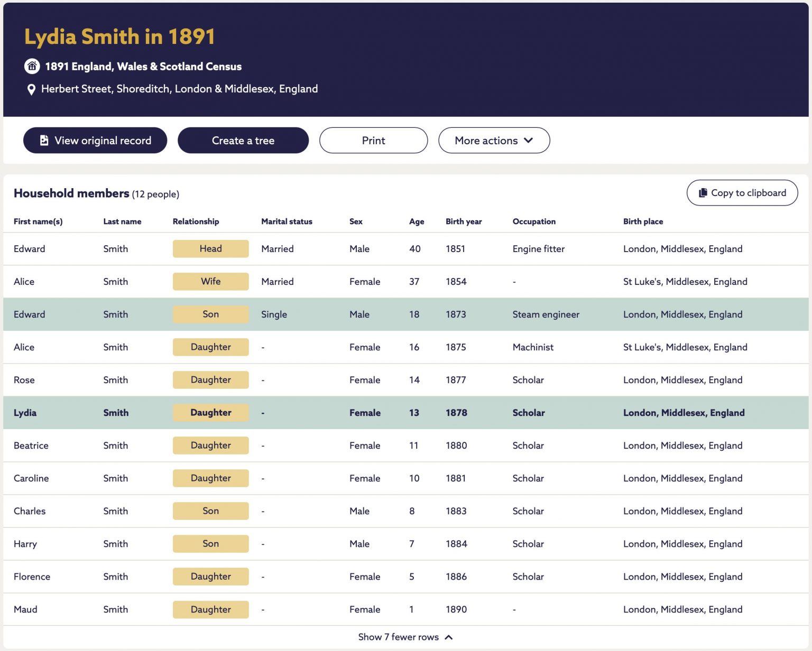The image size is (812, 651).
Task: Click the Wife relationship tag for Alice
Action: (x=210, y=282)
